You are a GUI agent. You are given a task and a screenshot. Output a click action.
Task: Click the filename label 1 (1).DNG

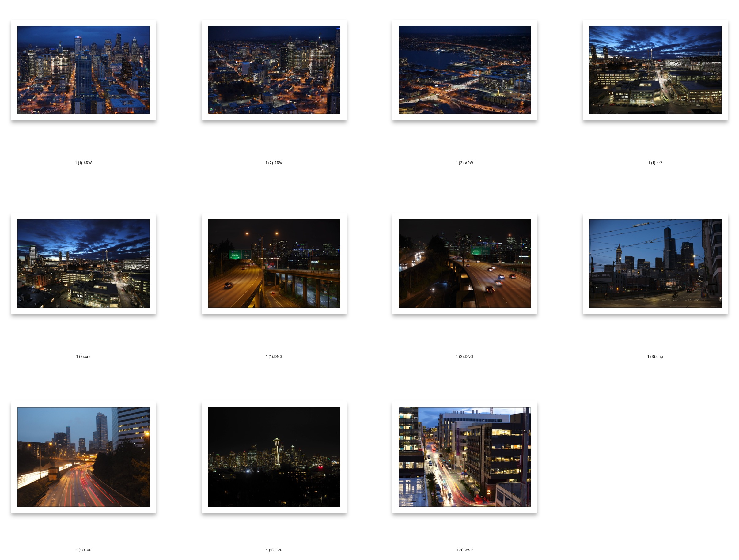(x=274, y=357)
